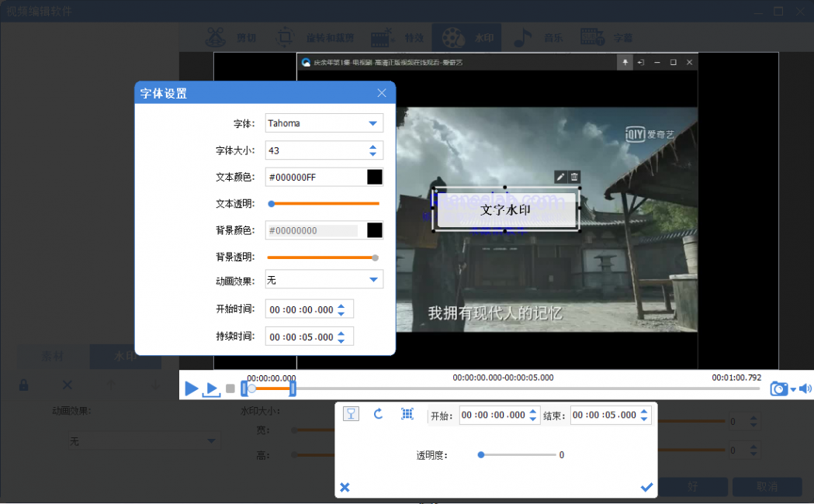Decrease 持续时间 with the down arrow
This screenshot has height=504, width=814.
pos(341,340)
